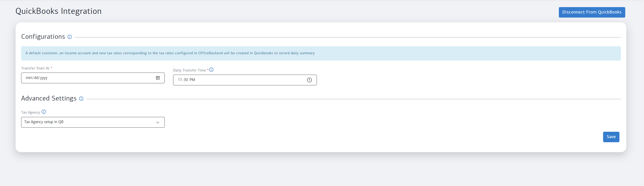The width and height of the screenshot is (644, 186).
Task: Disconnect From QuickBooks
Action: click(592, 12)
